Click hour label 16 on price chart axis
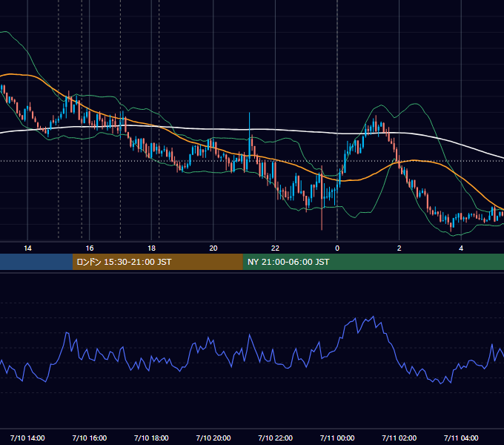Viewport: 504px width, 445px height. (x=90, y=248)
